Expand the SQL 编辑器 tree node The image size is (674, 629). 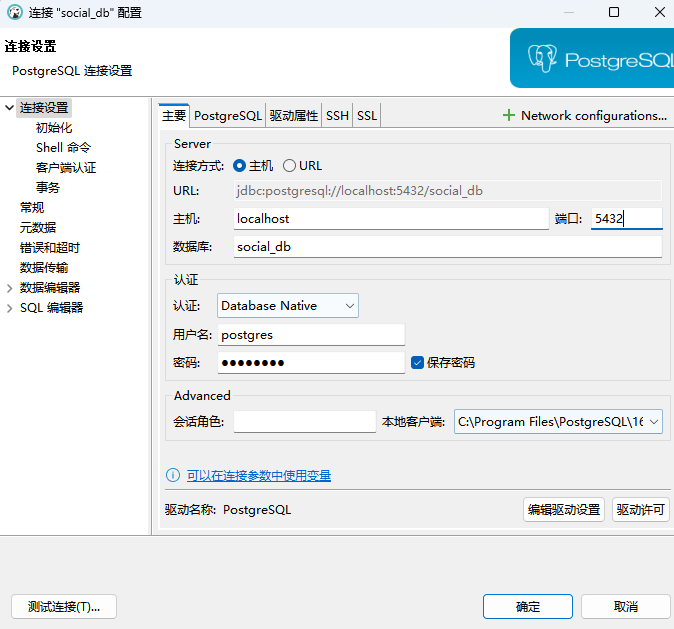[x=9, y=308]
